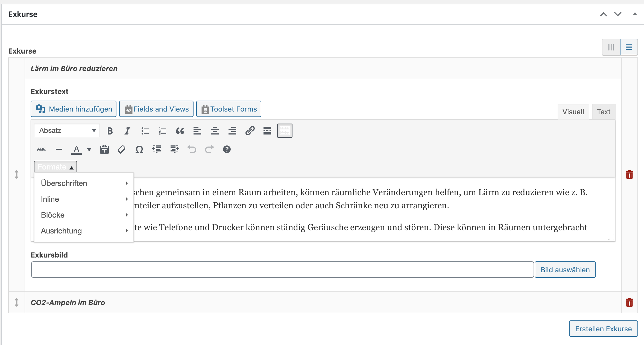Click Erstellen Exkurse button
Screen dimensions: 644x345
coord(604,329)
